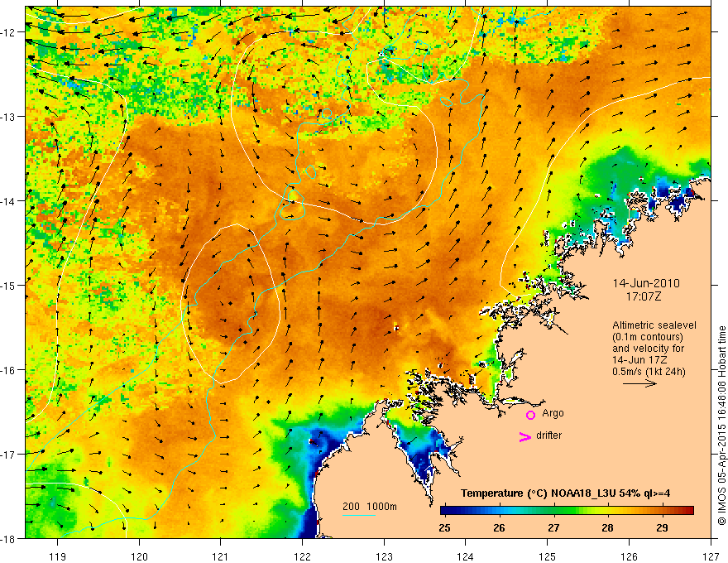Viewport: 728px width, 563px height.
Task: Select the '14-Jun-2010' date text
Action: [646, 283]
